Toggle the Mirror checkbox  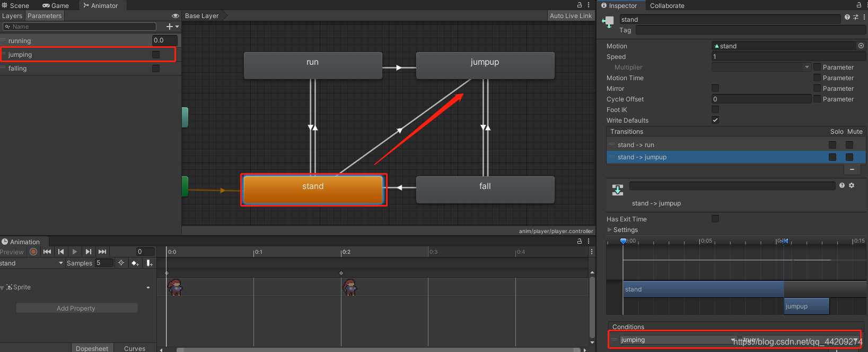715,88
